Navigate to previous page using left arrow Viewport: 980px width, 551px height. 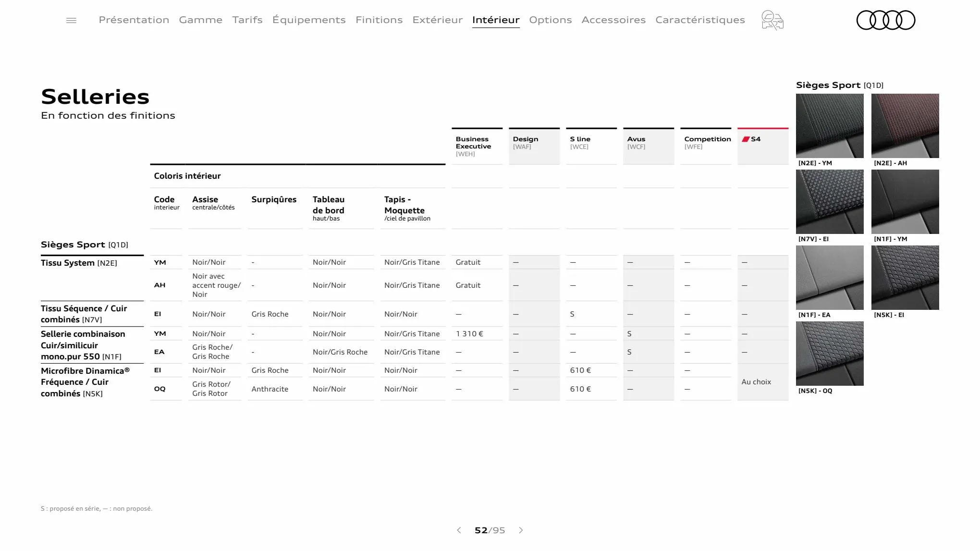tap(458, 531)
